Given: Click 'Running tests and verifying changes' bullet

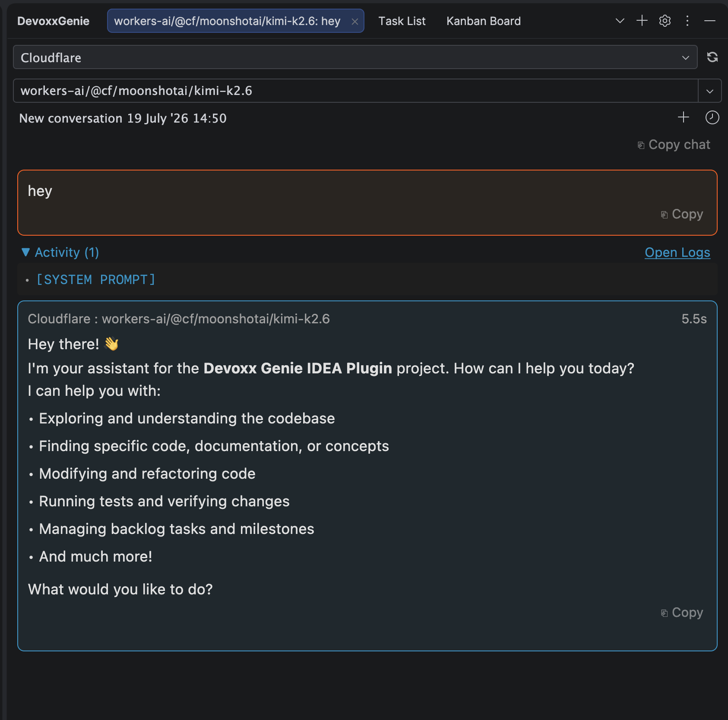Looking at the screenshot, I should coord(164,502).
